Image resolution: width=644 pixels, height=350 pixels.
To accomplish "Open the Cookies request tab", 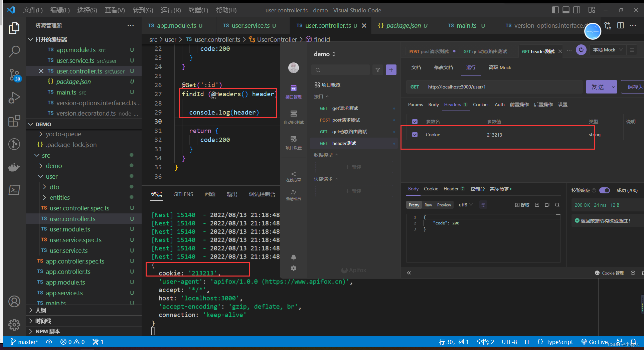I will [481, 105].
